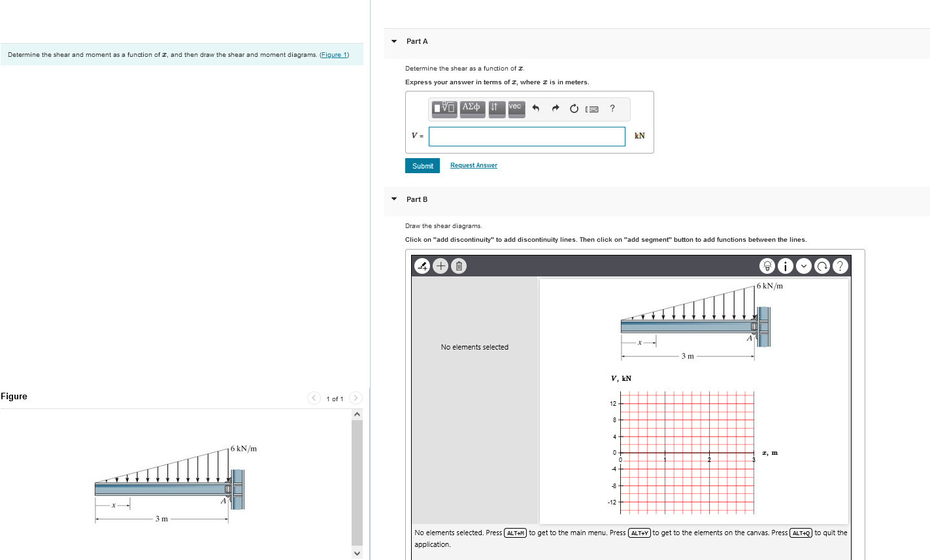
Task: Reset the Part A answer field
Action: pos(574,108)
